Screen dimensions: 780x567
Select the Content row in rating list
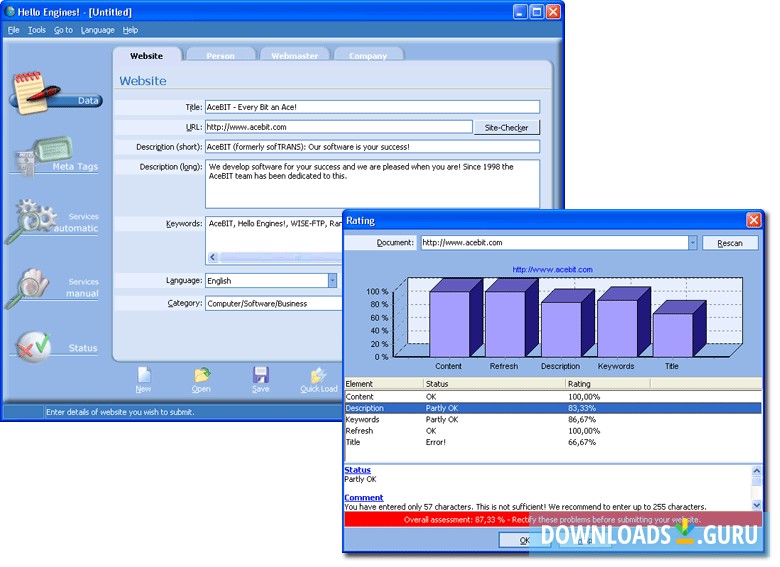(553, 397)
